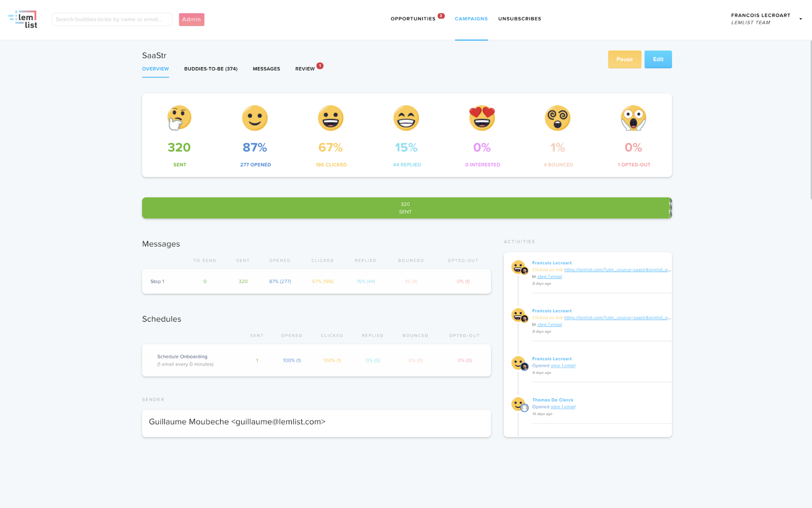Click the avatar beside Francois Lecroart Opened activity
Image resolution: width=812 pixels, height=508 pixels.
pos(519,363)
